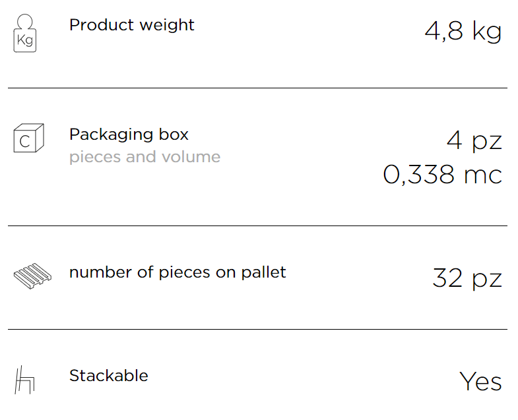The height and width of the screenshot is (420, 518).
Task: Select the 0,338 mc volume value
Action: pyautogui.click(x=443, y=174)
